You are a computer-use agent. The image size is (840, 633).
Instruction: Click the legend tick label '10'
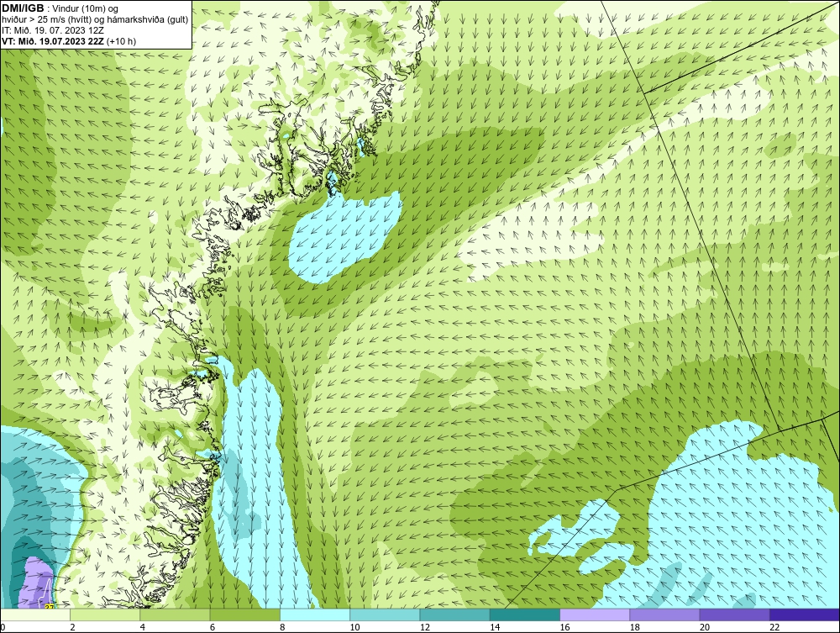(x=354, y=627)
